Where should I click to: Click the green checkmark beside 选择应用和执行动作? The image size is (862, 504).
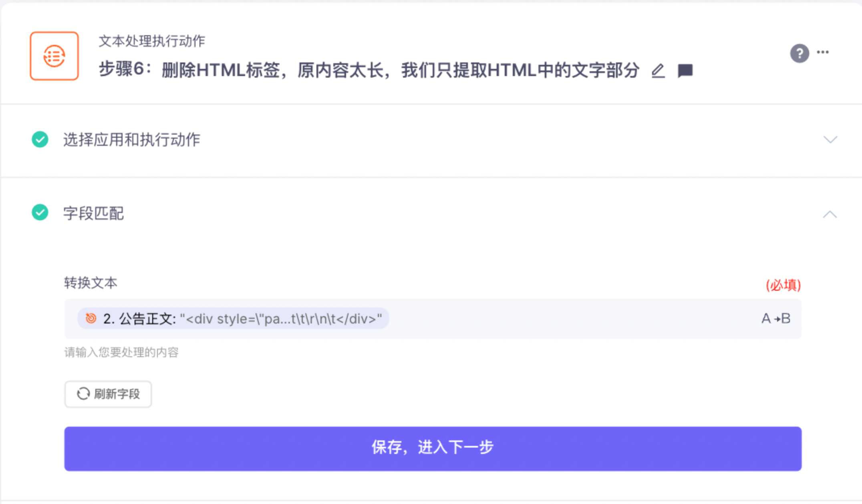pos(40,139)
